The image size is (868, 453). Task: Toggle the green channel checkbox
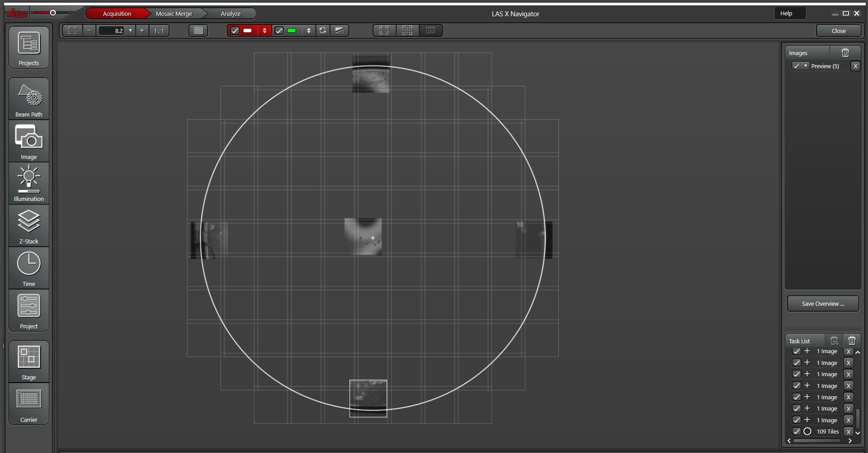point(279,31)
